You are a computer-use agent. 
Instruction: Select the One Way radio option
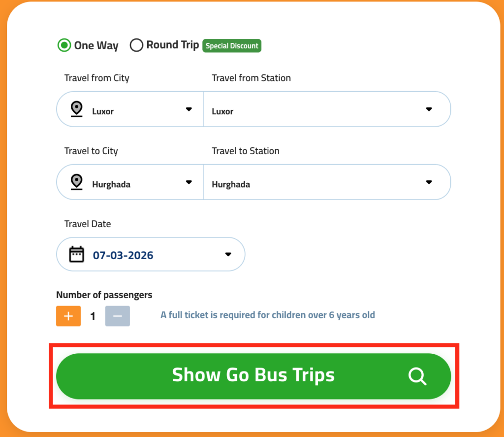coord(64,45)
